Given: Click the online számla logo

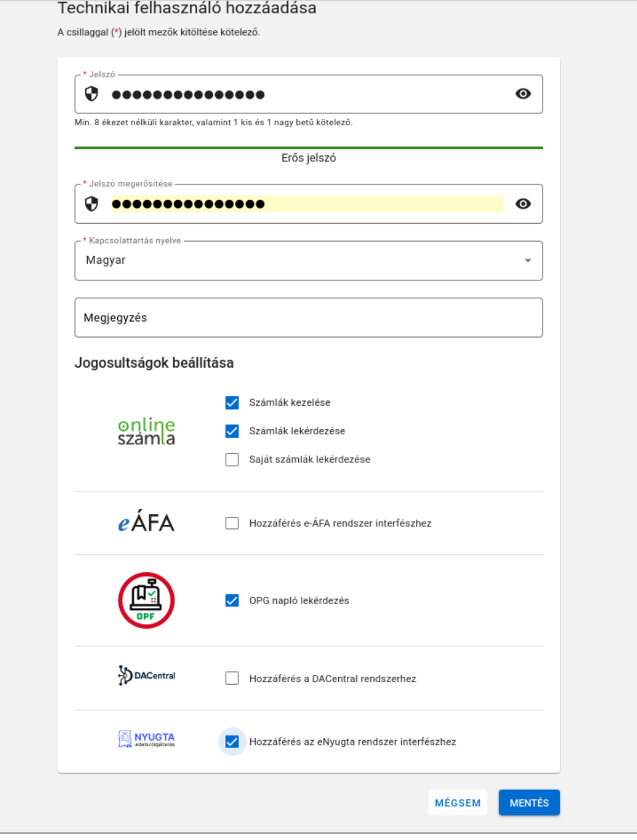Looking at the screenshot, I should pyautogui.click(x=146, y=431).
